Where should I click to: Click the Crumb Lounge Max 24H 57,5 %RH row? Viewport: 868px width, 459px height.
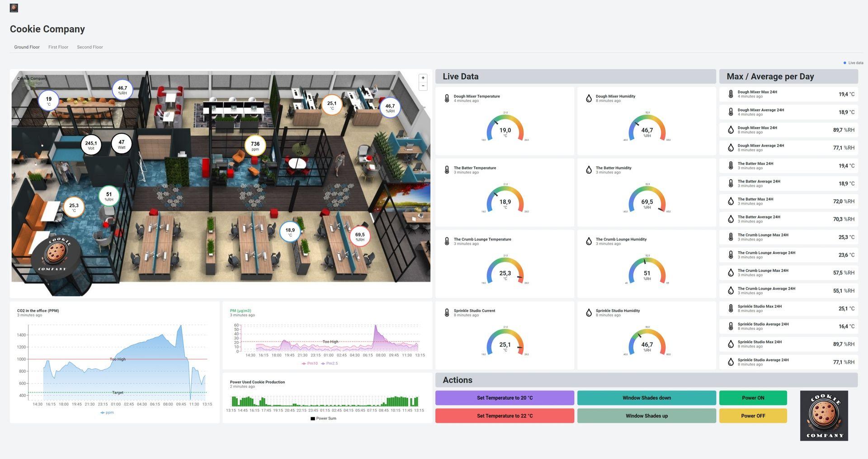[788, 272]
